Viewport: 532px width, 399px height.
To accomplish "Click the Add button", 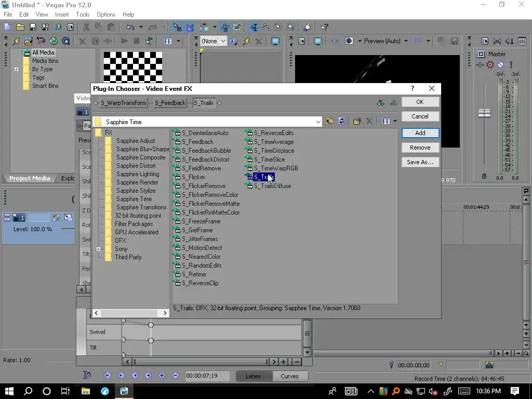I will coord(420,133).
